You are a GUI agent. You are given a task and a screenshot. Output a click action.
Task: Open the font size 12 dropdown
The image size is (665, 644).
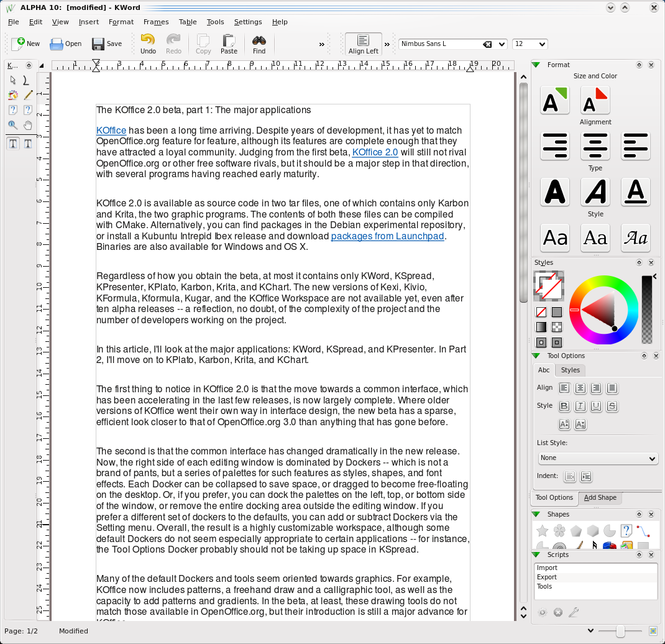pos(530,44)
